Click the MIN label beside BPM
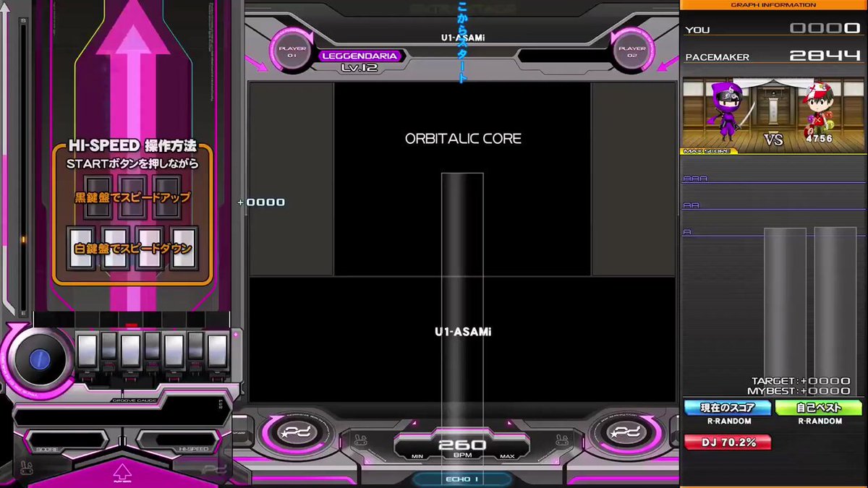The image size is (868, 488). (x=417, y=457)
